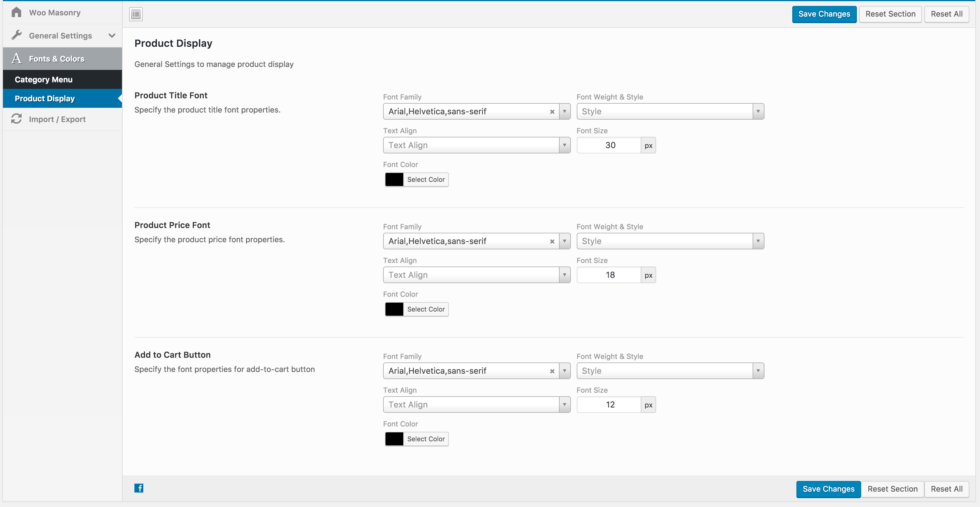Focus Product Title font size field showing 30
The width and height of the screenshot is (980, 507).
point(609,145)
